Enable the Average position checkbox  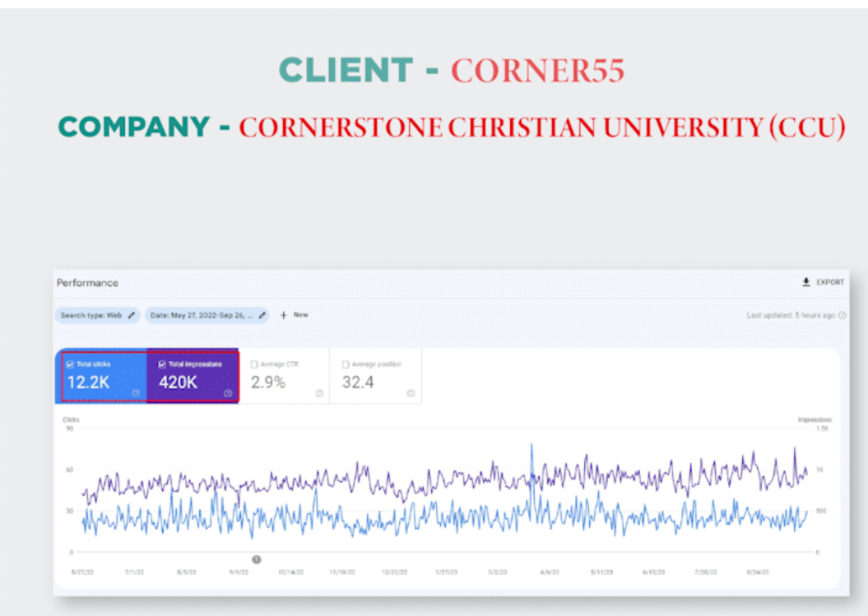[x=346, y=364]
